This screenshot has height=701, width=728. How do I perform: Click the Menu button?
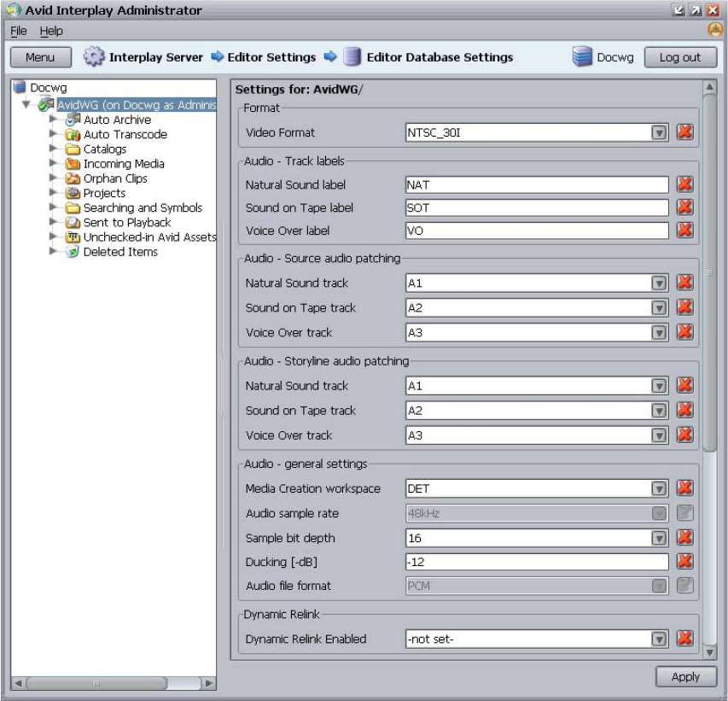point(40,57)
